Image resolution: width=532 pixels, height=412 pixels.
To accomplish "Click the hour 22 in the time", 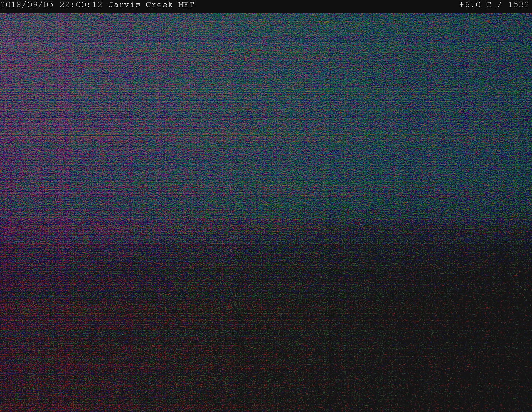I will (x=64, y=5).
